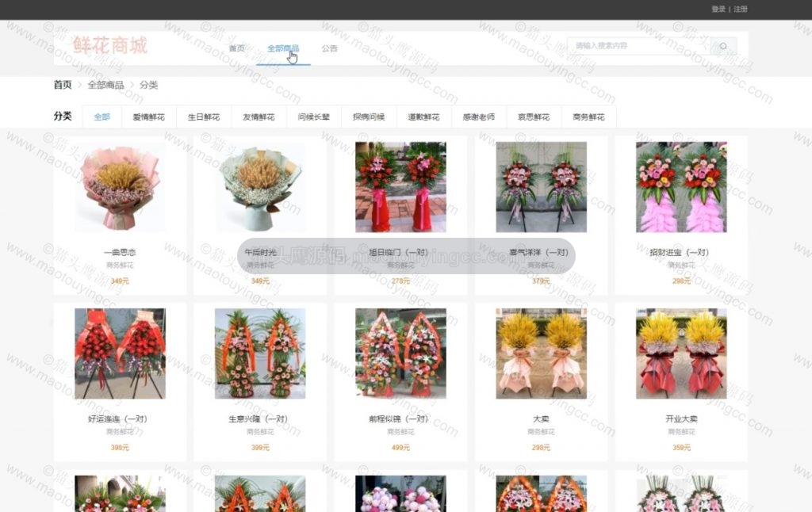
Task: Open the 生意兴隆 flower stand image
Action: 260,353
